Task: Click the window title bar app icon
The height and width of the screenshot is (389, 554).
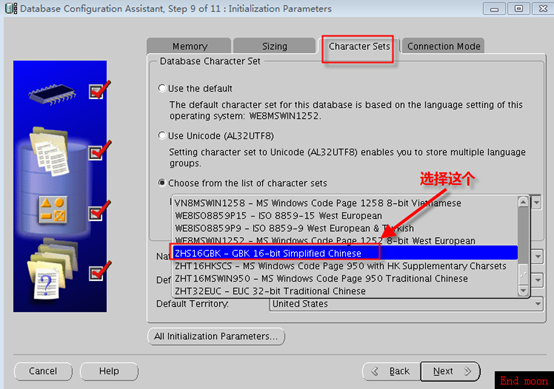Action: [x=11, y=8]
